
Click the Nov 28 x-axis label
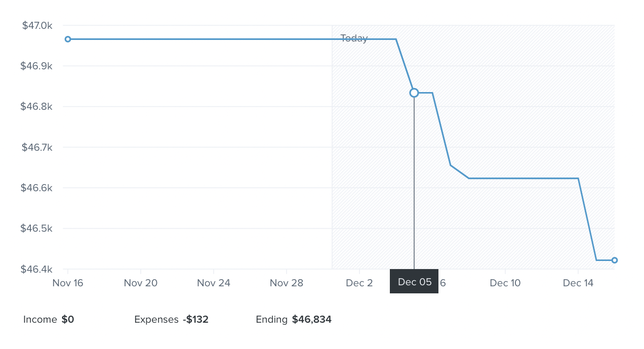(x=287, y=283)
